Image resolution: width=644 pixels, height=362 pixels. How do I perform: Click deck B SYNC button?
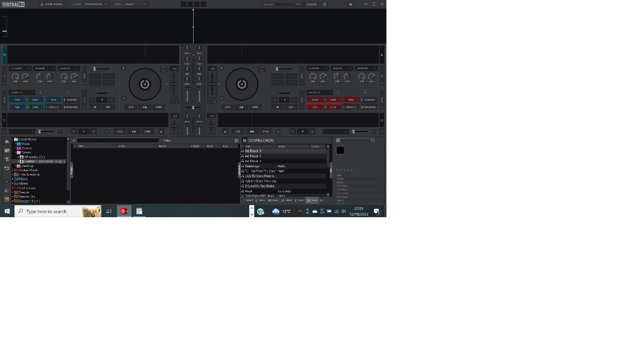click(255, 107)
